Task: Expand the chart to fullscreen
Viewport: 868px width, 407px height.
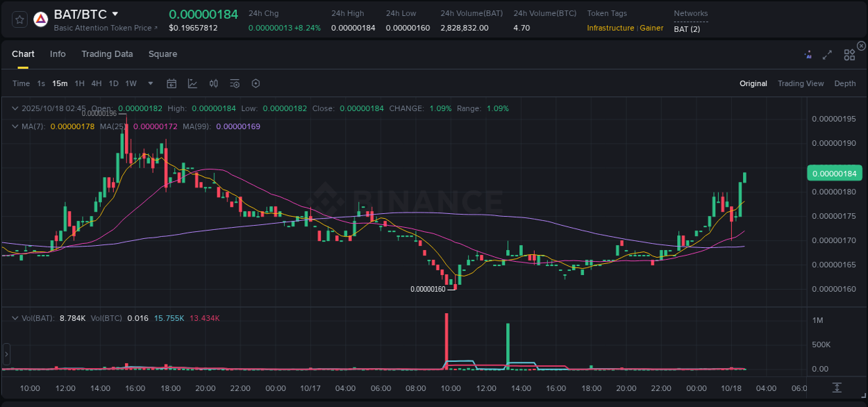Action: [x=827, y=55]
